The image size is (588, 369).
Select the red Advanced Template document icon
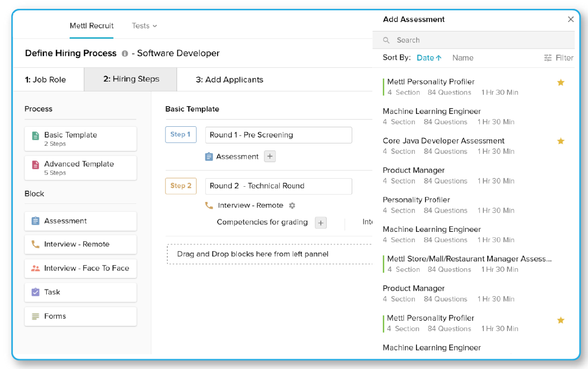coord(36,165)
